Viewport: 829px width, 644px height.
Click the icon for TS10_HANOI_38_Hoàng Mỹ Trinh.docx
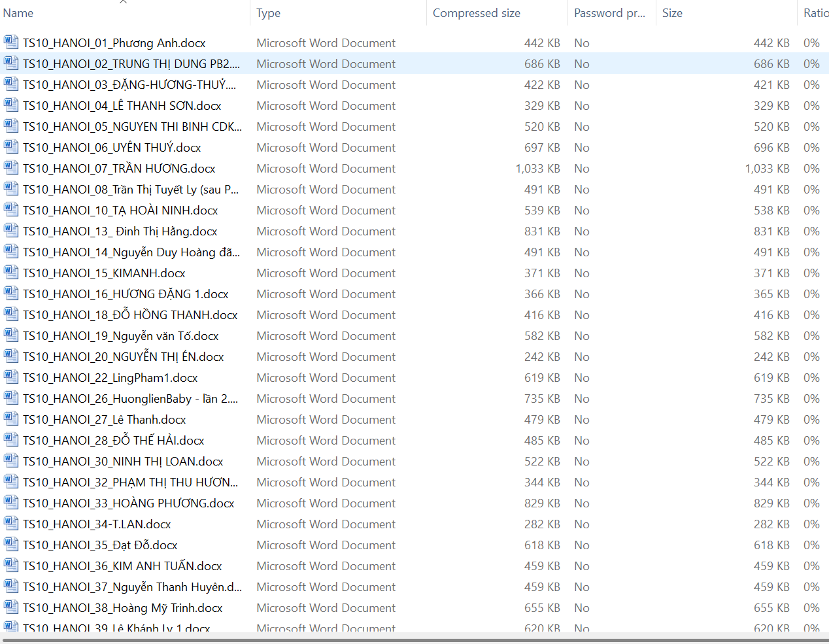click(x=10, y=607)
